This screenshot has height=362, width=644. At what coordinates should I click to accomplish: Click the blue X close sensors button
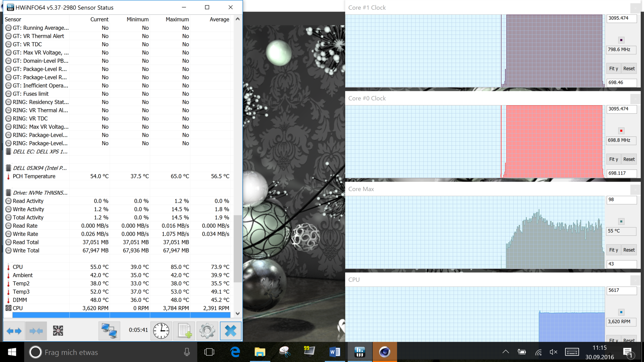click(x=230, y=331)
